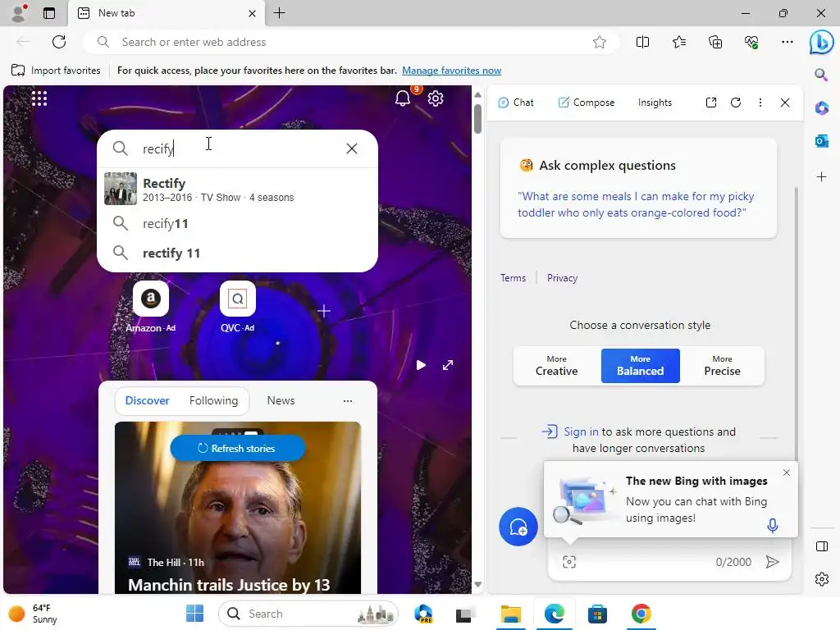Open the Privacy link
Viewport: 840px width, 630px height.
tap(562, 278)
